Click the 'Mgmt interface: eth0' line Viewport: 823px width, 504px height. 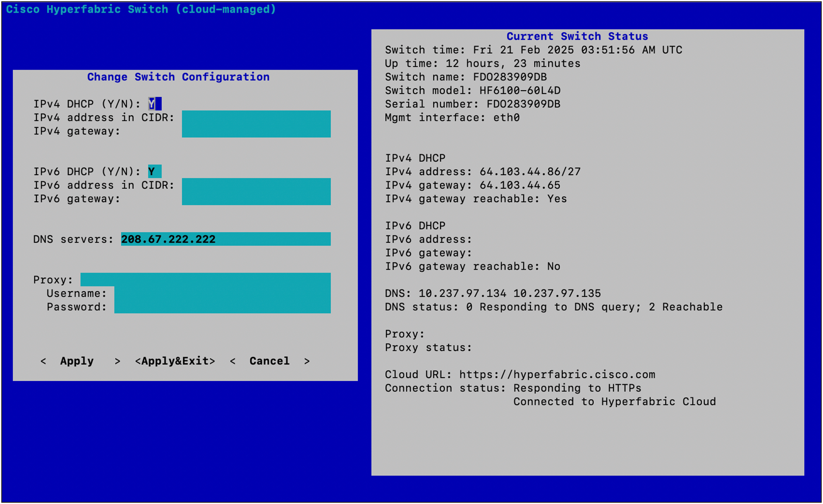(x=452, y=118)
